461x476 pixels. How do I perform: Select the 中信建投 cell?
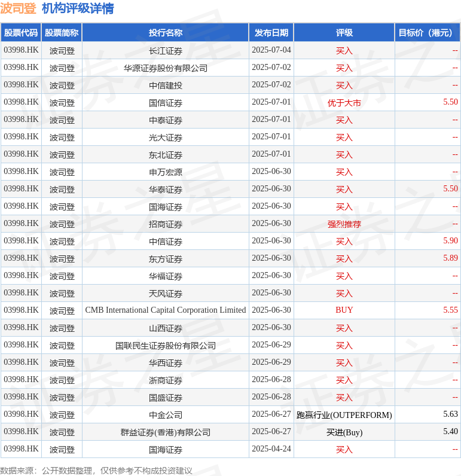[x=166, y=85]
